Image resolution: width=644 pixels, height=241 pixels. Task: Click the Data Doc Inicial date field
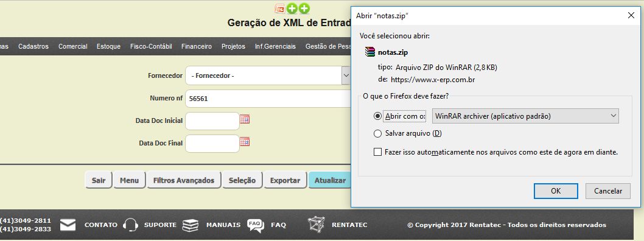pos(212,121)
